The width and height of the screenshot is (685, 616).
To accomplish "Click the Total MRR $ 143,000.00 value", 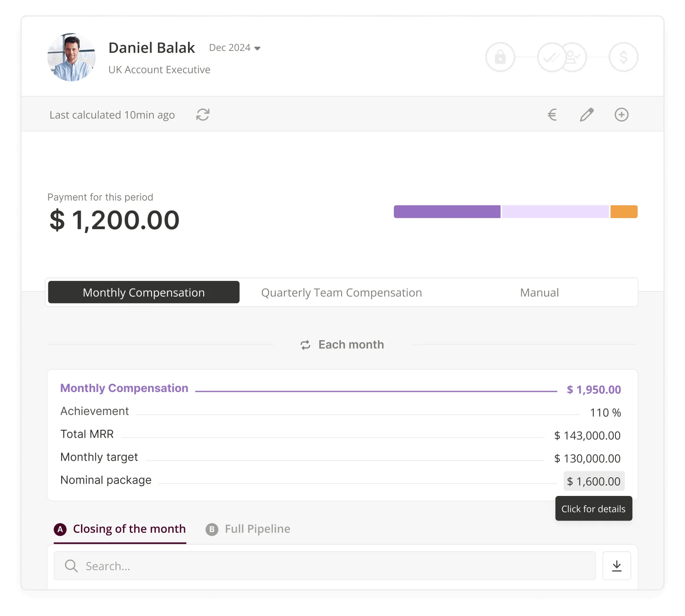I will pyautogui.click(x=587, y=435).
